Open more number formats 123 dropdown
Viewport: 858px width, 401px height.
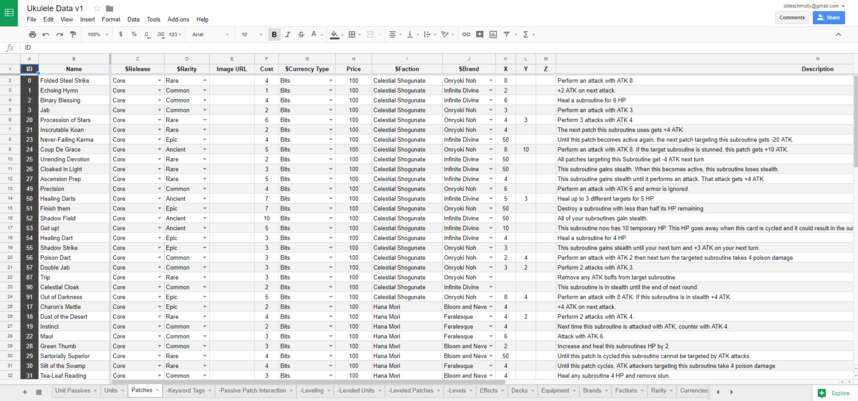pos(176,34)
